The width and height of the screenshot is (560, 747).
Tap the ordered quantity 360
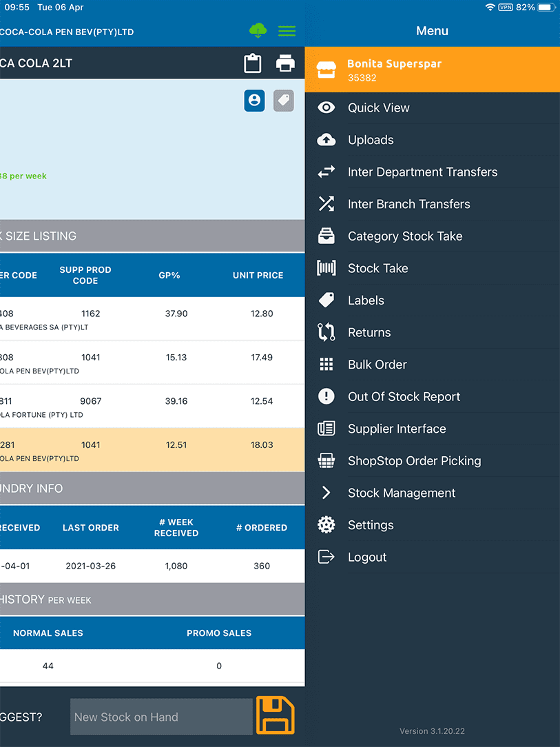point(262,566)
